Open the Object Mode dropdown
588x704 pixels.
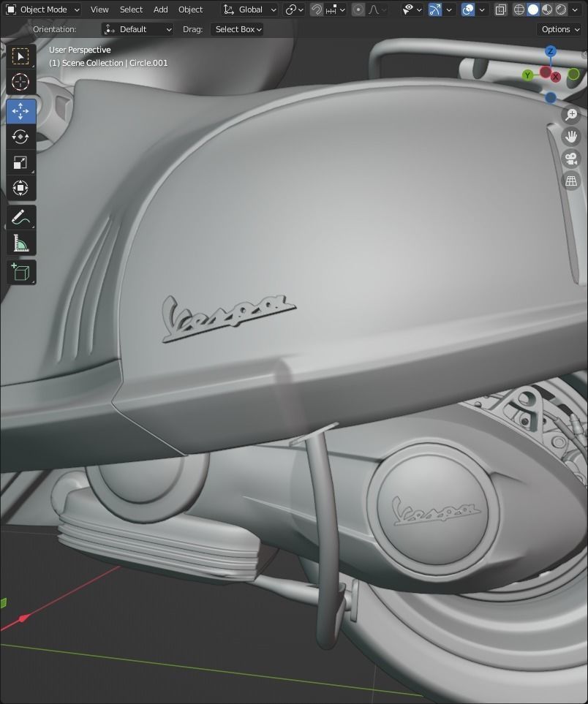pyautogui.click(x=43, y=10)
